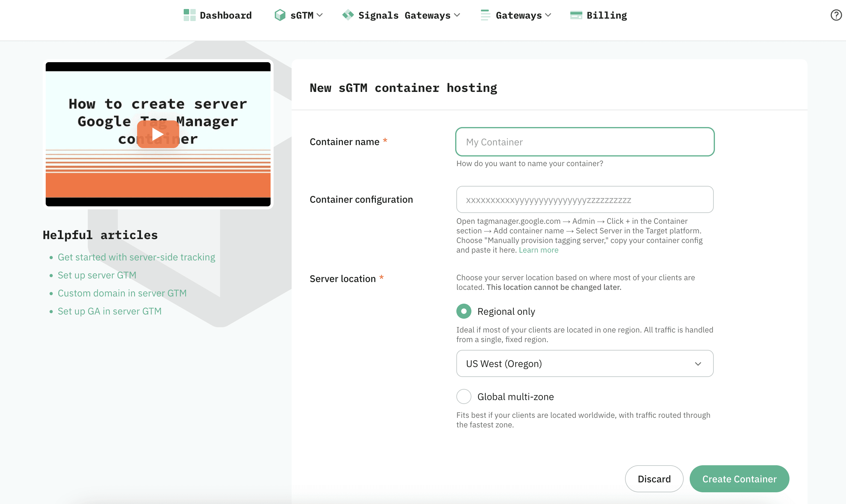Viewport: 846px width, 504px height.
Task: Click the Container name field label
Action: pos(344,142)
